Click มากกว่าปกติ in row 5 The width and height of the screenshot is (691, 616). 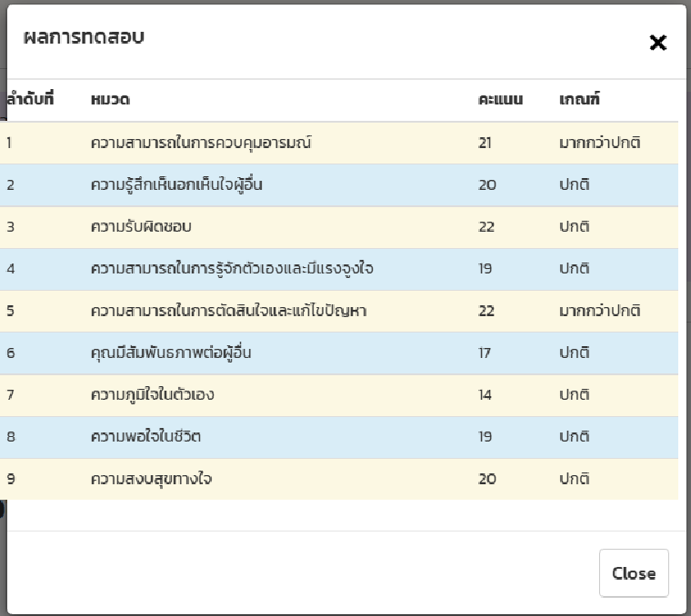600,311
